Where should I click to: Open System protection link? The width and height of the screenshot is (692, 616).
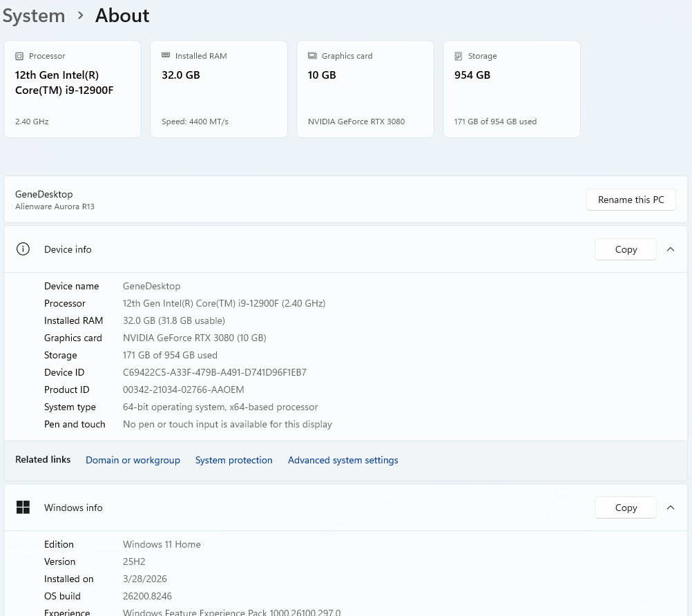(x=233, y=460)
